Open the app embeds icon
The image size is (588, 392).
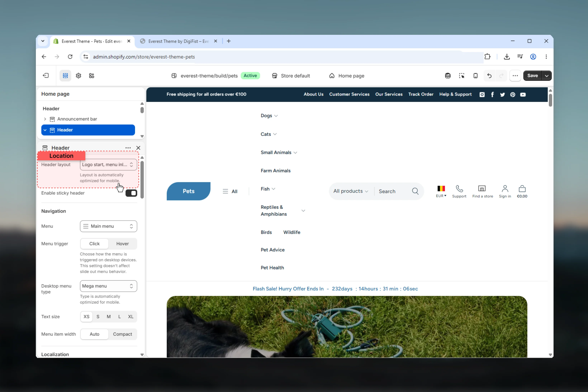91,75
